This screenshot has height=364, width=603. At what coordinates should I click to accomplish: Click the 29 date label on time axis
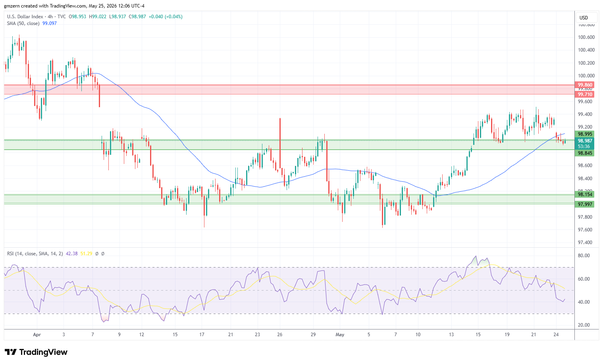(x=313, y=335)
